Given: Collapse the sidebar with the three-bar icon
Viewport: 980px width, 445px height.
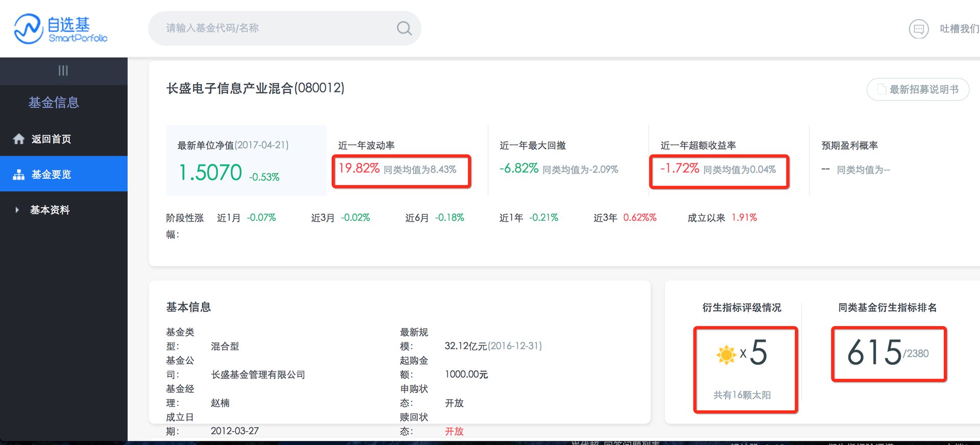Looking at the screenshot, I should point(63,70).
